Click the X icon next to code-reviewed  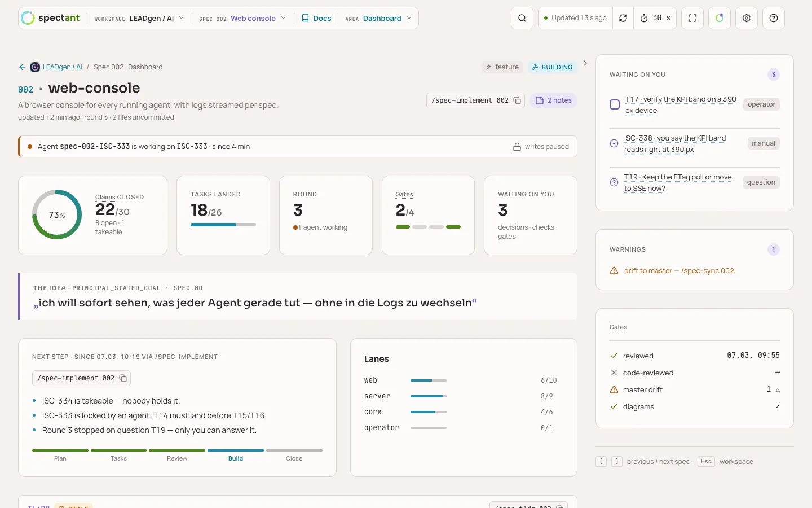[x=614, y=373]
